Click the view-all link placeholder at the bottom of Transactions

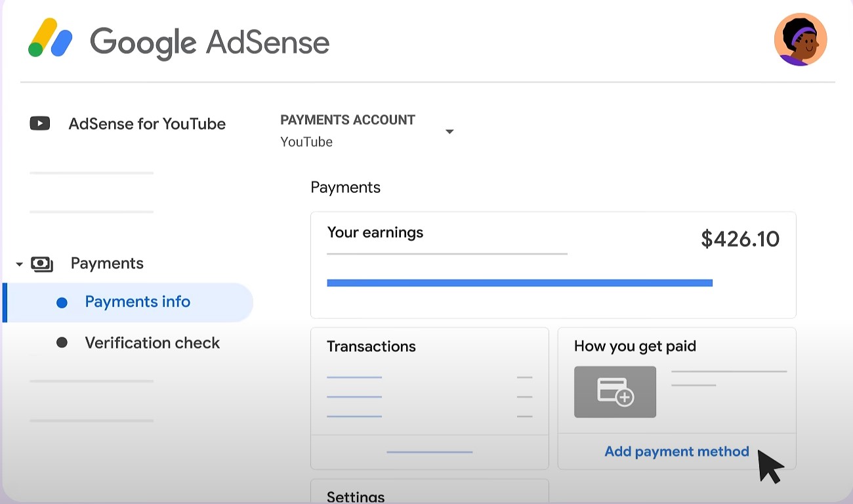pos(430,452)
